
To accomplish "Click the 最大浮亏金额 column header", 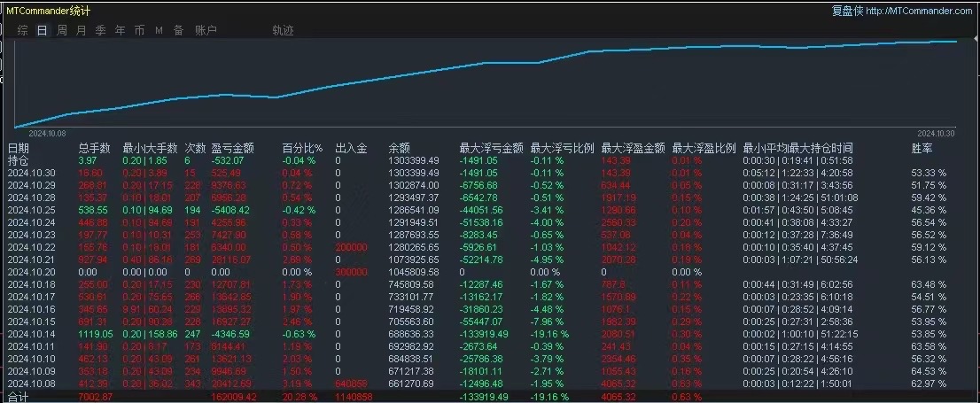I will pyautogui.click(x=491, y=149).
